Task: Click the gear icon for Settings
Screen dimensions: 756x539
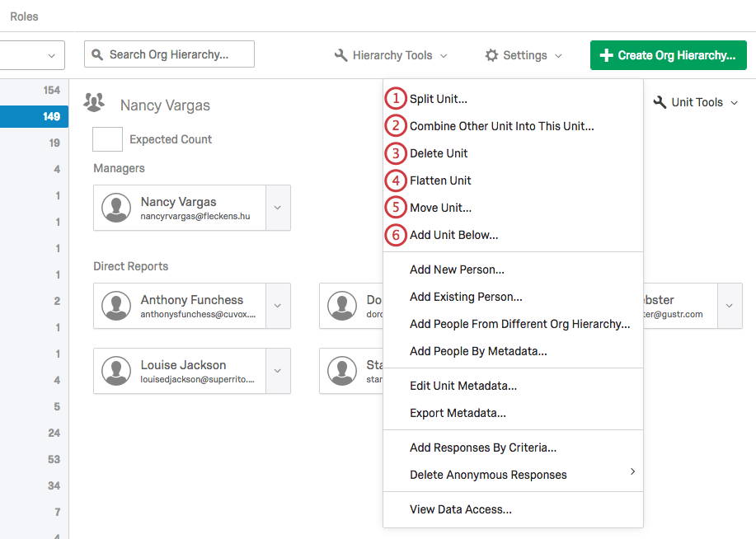Action: tap(491, 55)
